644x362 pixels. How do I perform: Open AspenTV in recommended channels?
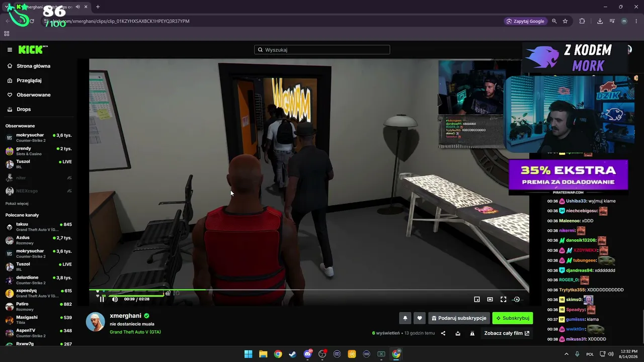click(39, 333)
